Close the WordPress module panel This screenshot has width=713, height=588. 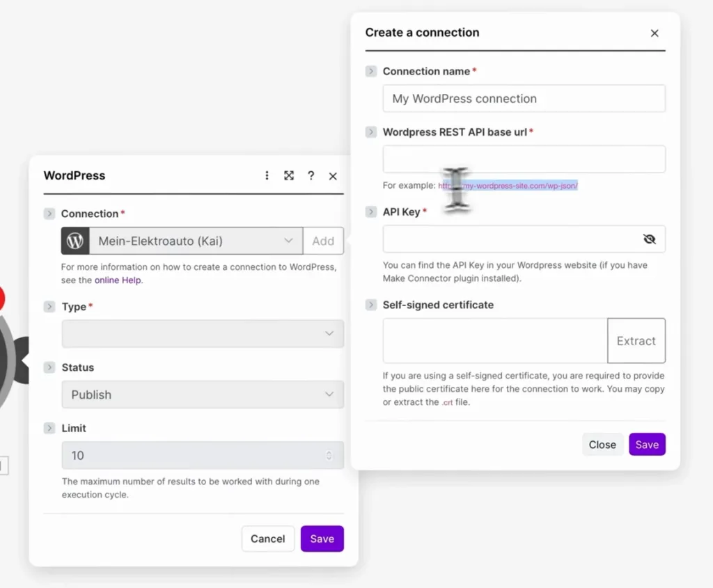333,176
